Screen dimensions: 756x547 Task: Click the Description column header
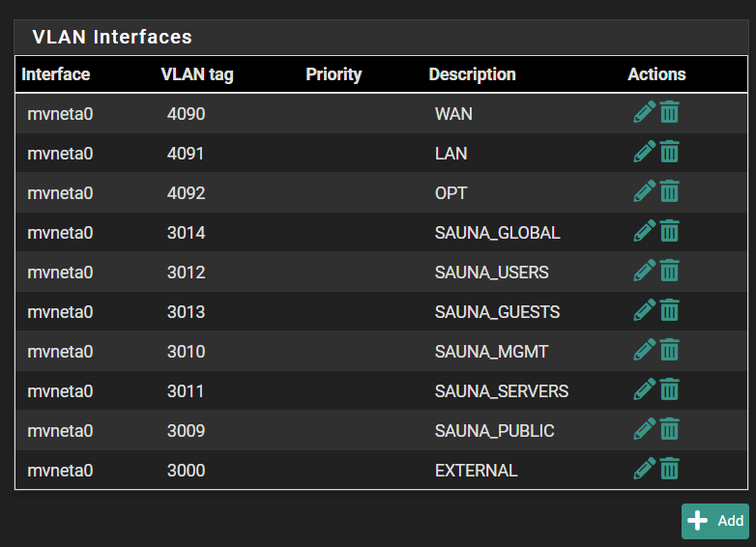coord(473,74)
